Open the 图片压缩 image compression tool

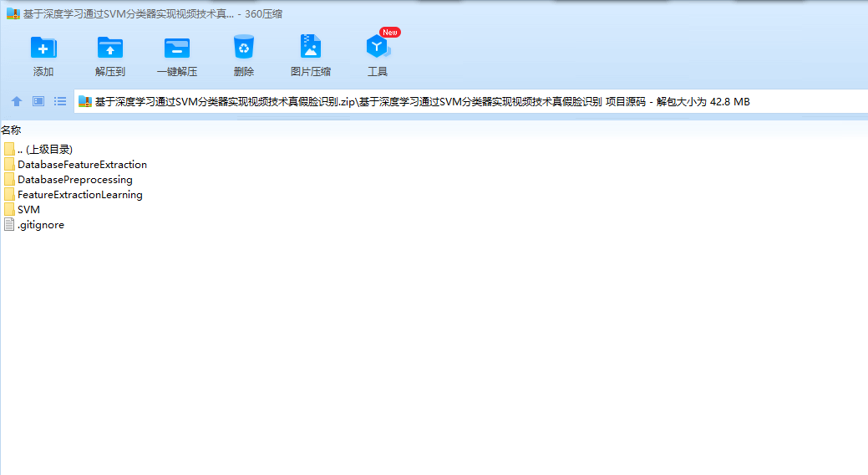311,47
